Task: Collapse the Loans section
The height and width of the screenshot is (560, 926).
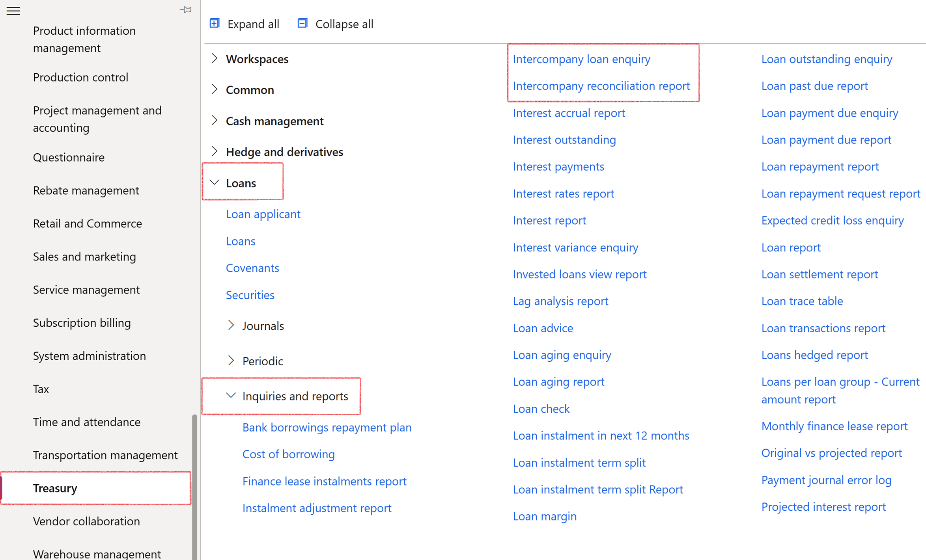Action: 215,183
